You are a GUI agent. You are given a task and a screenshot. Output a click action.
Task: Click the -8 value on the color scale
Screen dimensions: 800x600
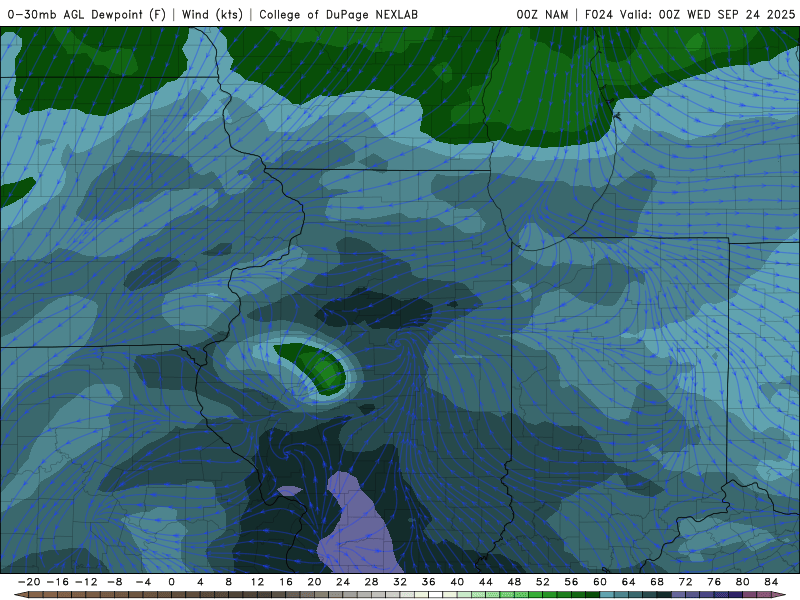point(114,582)
